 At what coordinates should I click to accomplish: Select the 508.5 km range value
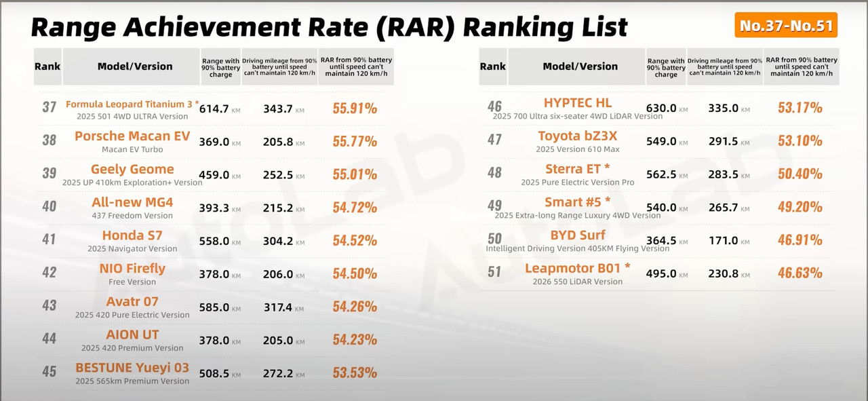(x=214, y=374)
